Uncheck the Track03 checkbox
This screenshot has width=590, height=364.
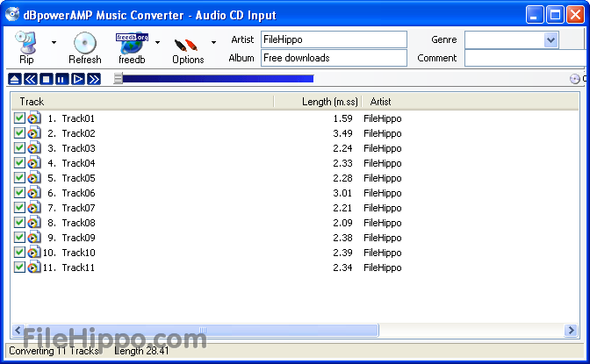pyautogui.click(x=19, y=147)
